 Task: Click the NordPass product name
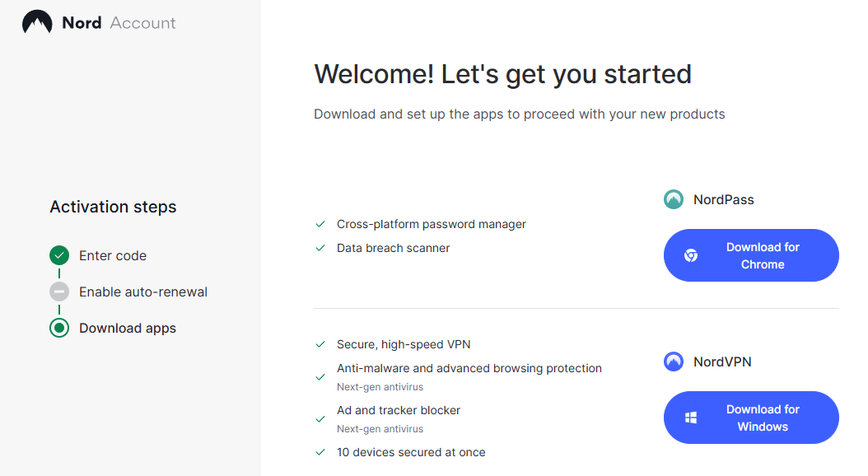(724, 200)
